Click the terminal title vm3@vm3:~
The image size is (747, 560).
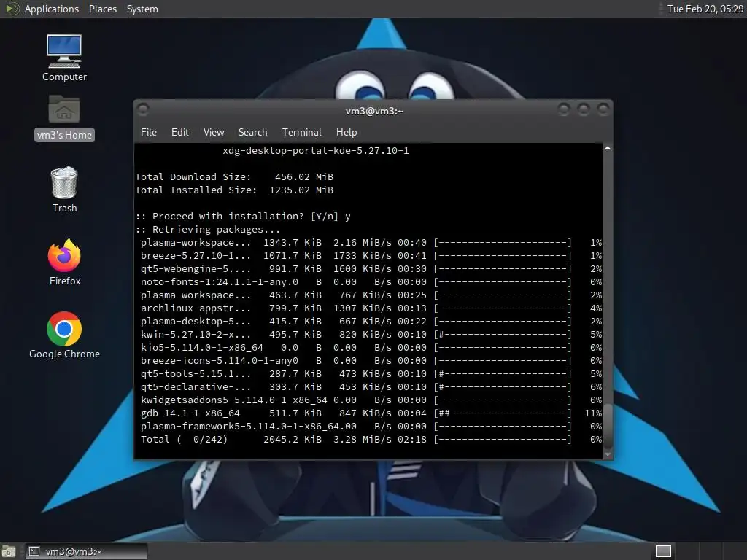point(374,111)
